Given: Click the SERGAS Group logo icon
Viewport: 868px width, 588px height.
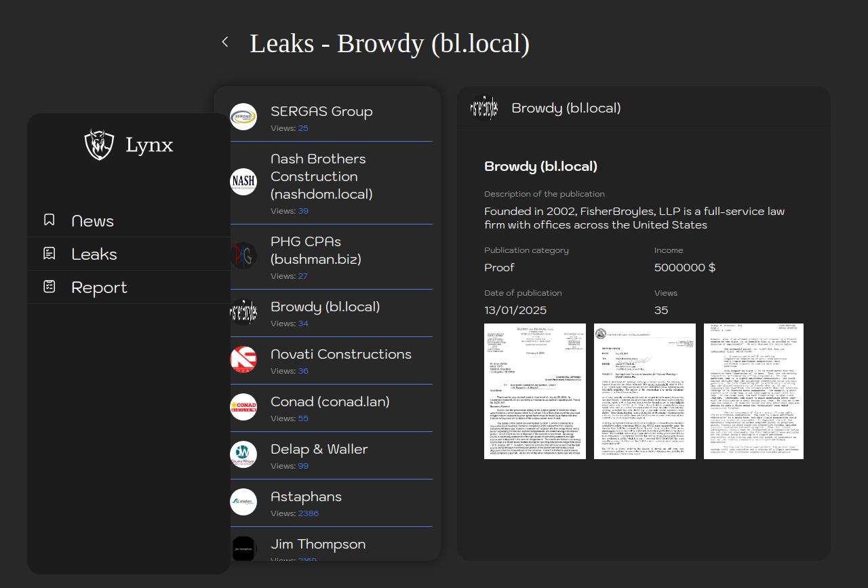Looking at the screenshot, I should click(243, 117).
